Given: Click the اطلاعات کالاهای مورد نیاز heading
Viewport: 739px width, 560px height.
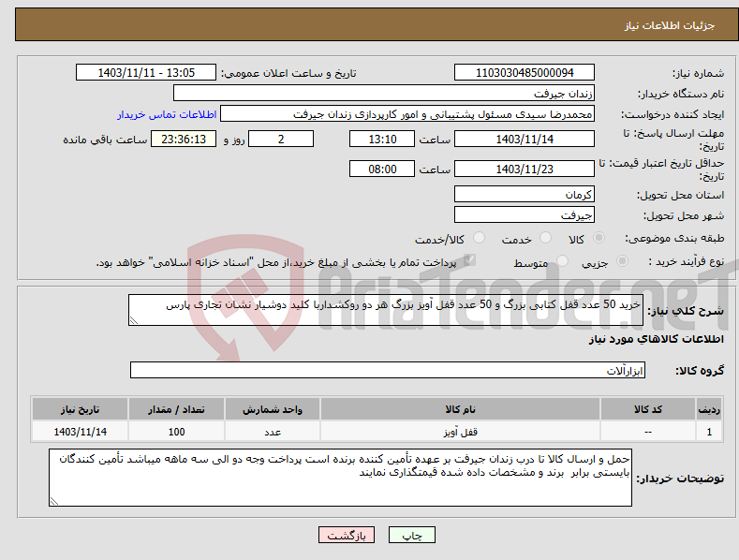Looking at the screenshot, I should click(x=656, y=339).
